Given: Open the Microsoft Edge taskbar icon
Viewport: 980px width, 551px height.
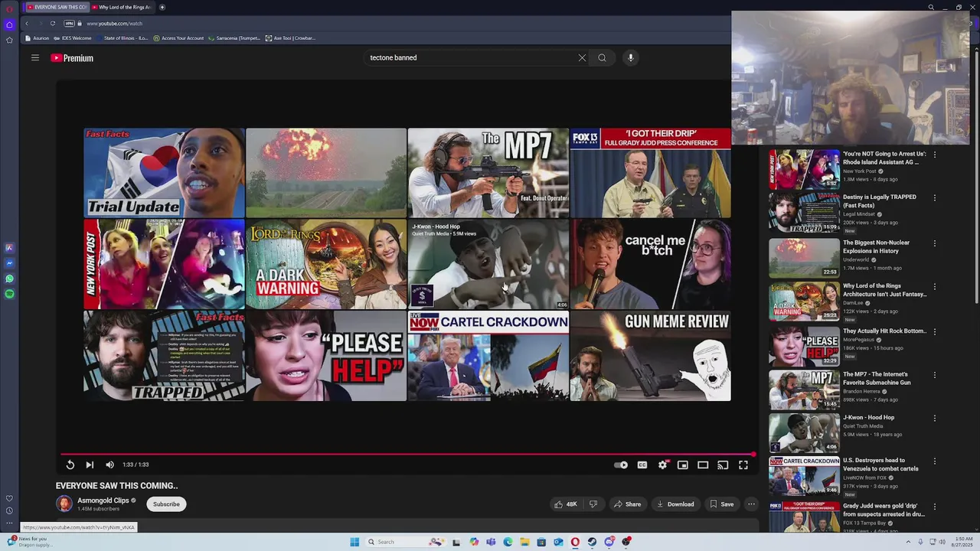Looking at the screenshot, I should point(508,542).
